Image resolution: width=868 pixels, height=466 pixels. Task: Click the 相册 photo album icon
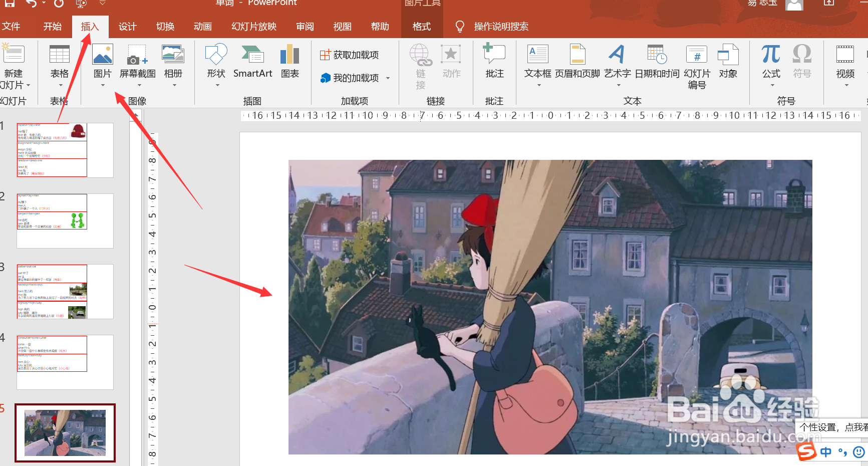click(x=173, y=54)
